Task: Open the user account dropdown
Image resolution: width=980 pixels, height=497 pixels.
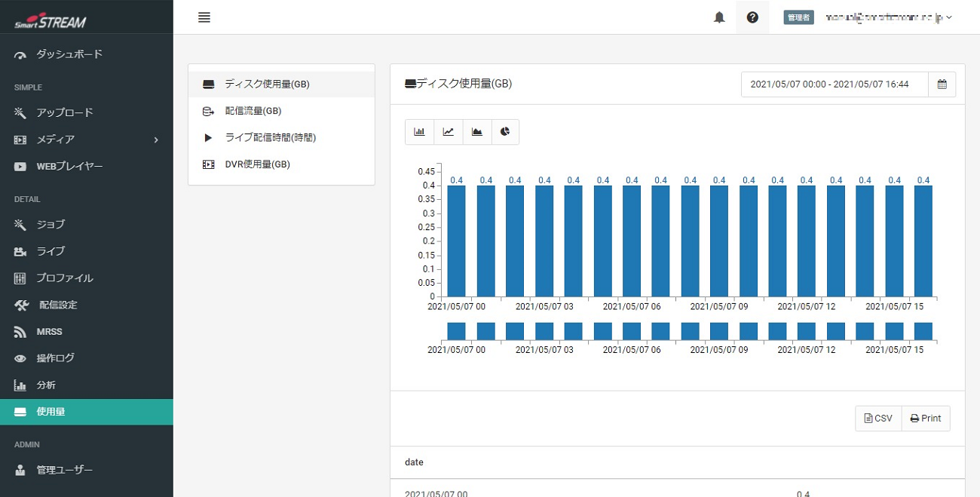Action: [890, 17]
